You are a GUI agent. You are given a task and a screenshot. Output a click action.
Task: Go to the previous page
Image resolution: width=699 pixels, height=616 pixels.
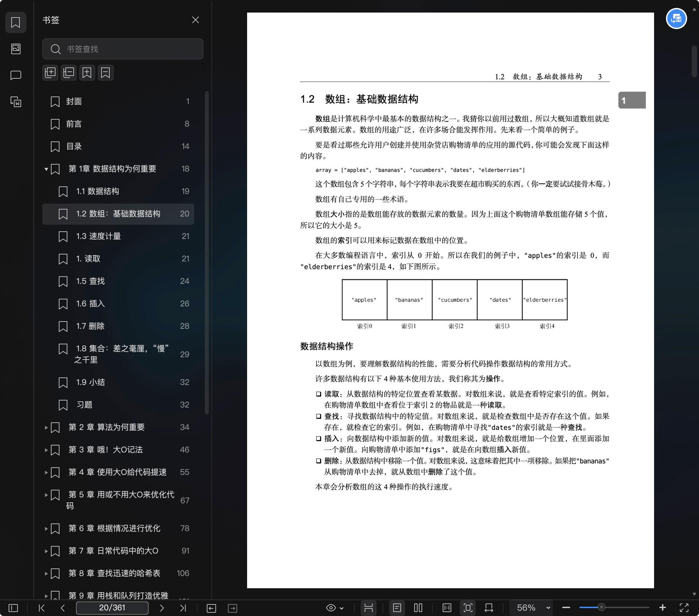pos(62,608)
